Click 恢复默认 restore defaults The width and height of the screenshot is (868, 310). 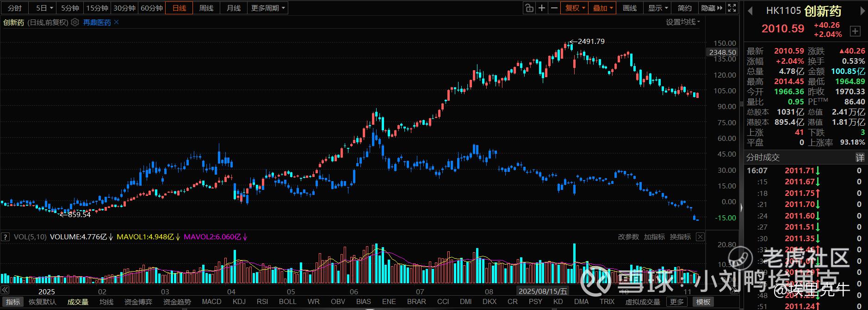click(x=43, y=302)
